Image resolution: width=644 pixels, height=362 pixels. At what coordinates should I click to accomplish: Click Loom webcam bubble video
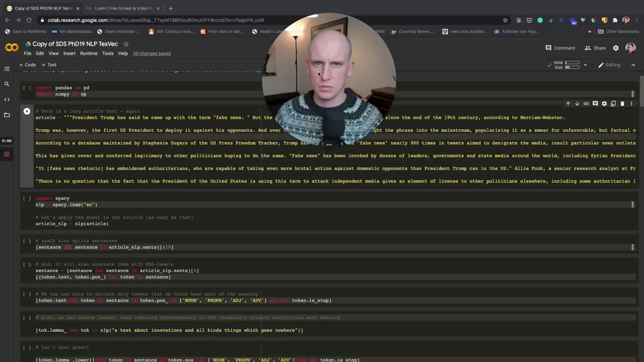(x=329, y=80)
